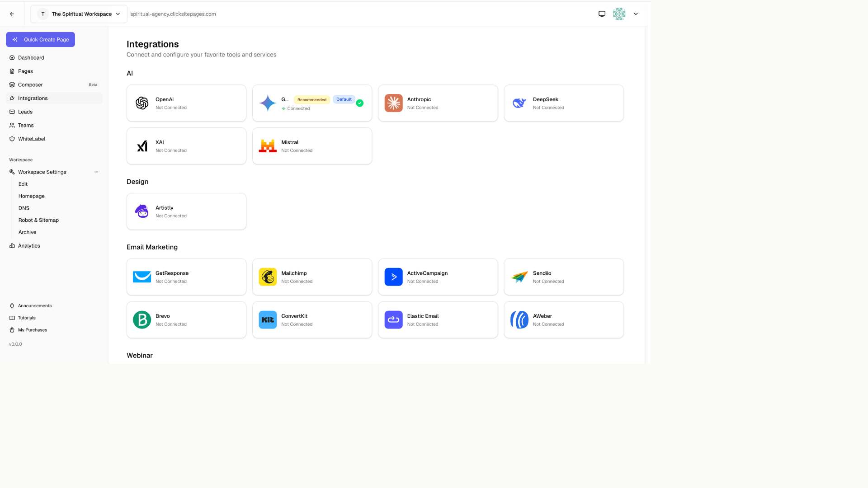This screenshot has width=868, height=488.
Task: Click the Mistral card name
Action: pos(290,142)
